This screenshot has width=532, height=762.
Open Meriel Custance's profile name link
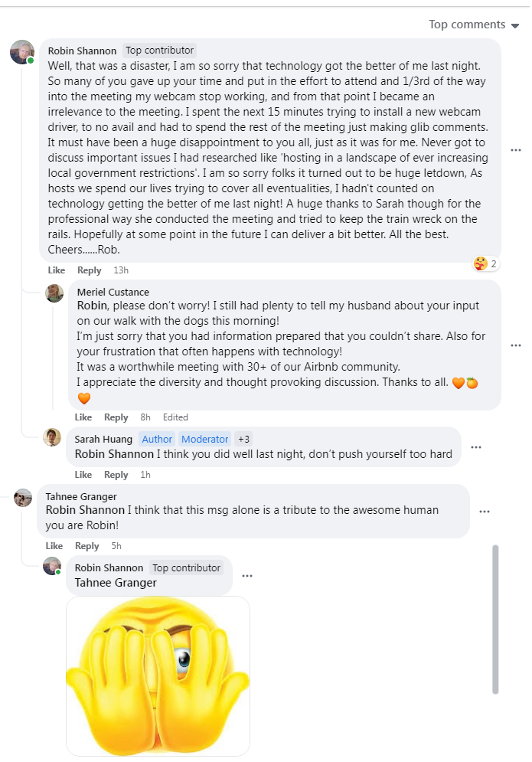click(x=113, y=292)
